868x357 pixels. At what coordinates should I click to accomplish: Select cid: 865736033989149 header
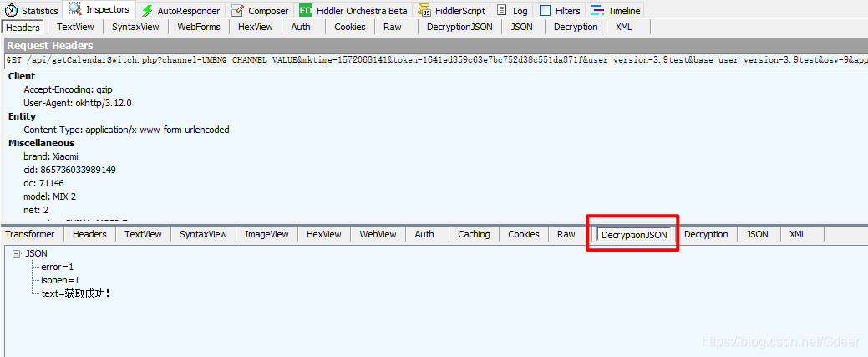pyautogui.click(x=69, y=170)
